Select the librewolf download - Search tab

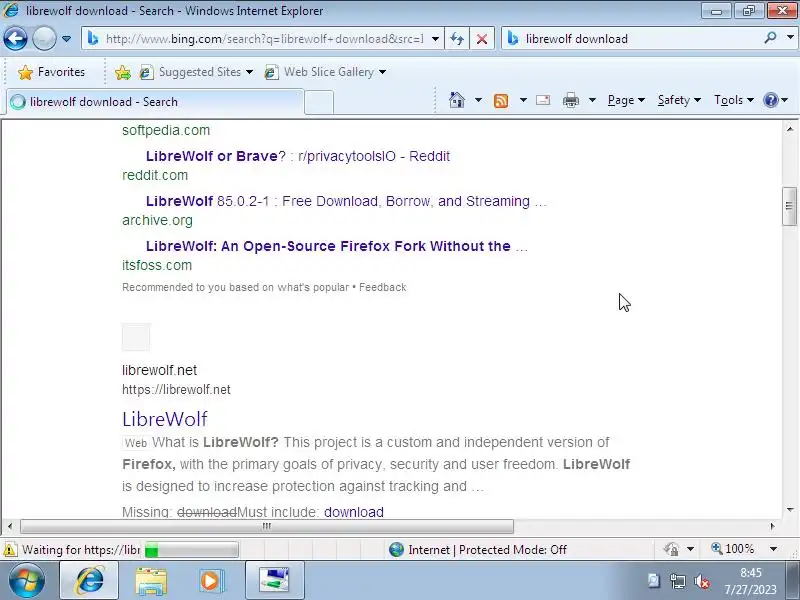tap(155, 102)
